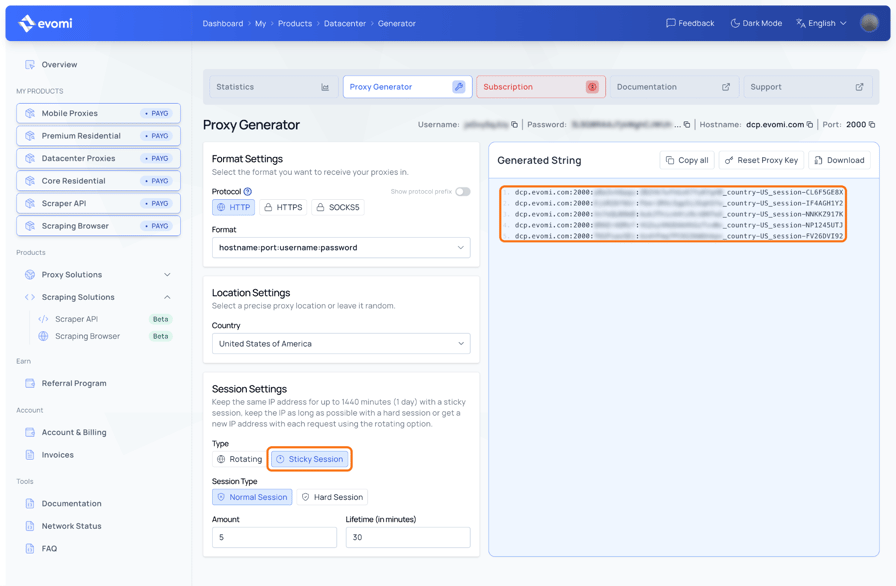This screenshot has height=586, width=896.
Task: Click the Protocol help question-mark icon
Action: (x=247, y=191)
